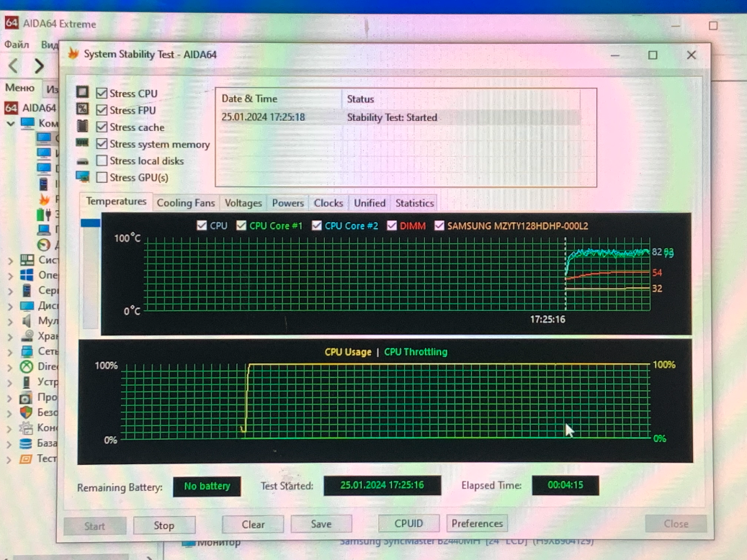Collapse the Компьютер tree node

pyautogui.click(x=11, y=123)
